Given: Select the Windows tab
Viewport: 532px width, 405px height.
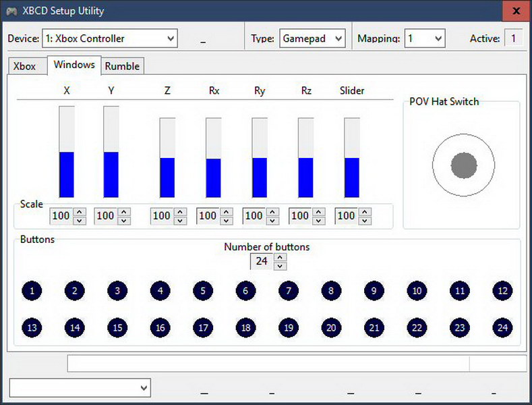Looking at the screenshot, I should [74, 65].
